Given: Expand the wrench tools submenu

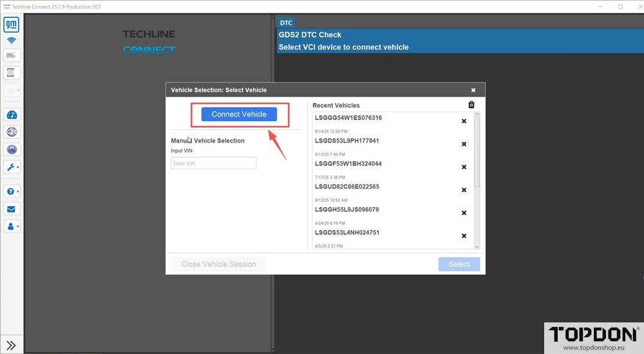Looking at the screenshot, I should tap(12, 167).
